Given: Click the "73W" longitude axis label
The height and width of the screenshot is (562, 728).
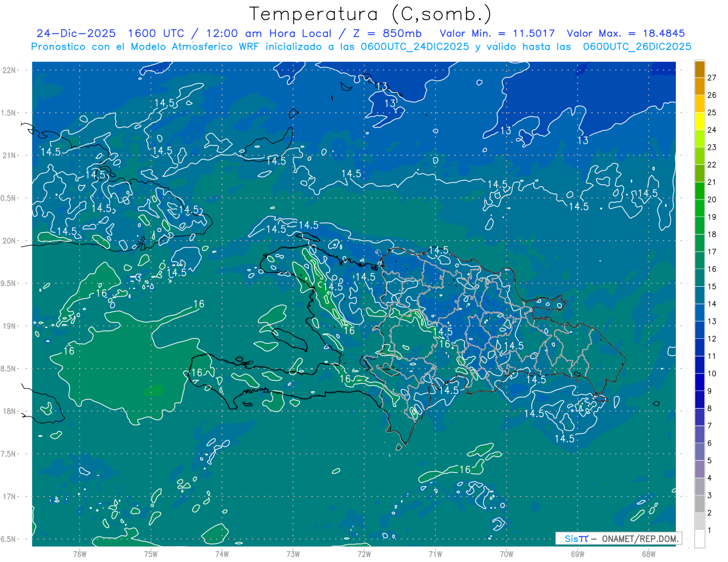Looking at the screenshot, I should [293, 553].
